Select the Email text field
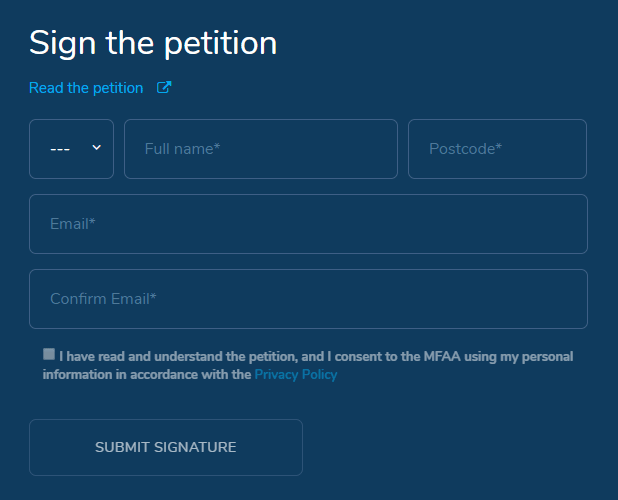 pyautogui.click(x=308, y=224)
